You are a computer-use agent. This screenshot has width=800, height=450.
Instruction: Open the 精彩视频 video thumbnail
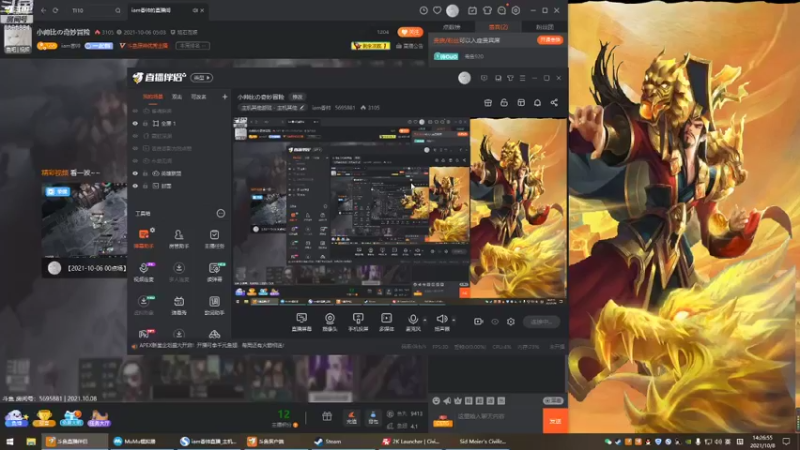[x=84, y=220]
